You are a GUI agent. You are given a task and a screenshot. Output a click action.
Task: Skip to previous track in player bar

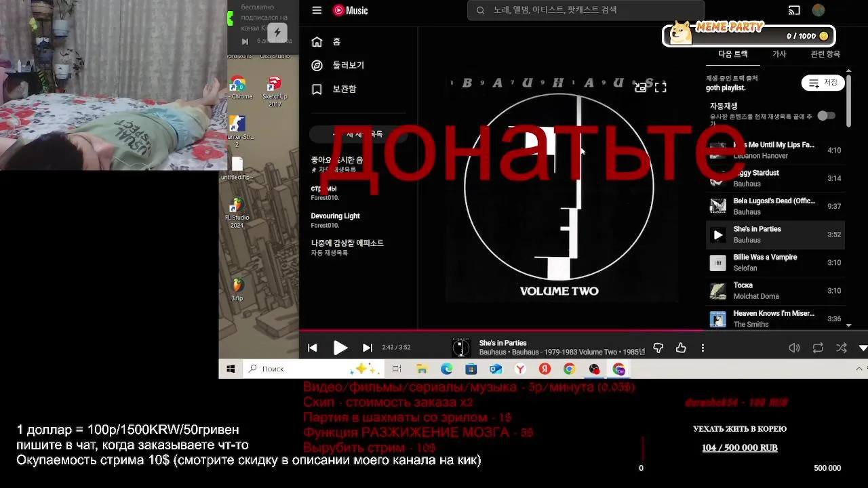[312, 348]
